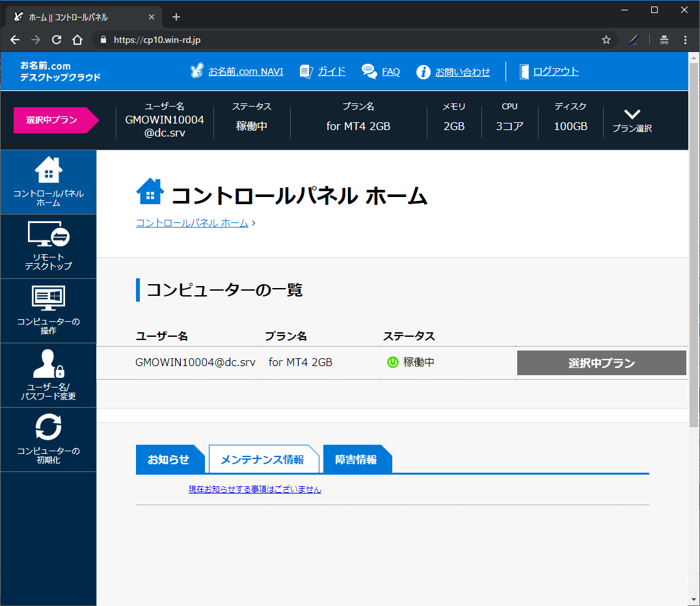
Task: Click the FAQ speech bubble icon
Action: click(x=370, y=71)
